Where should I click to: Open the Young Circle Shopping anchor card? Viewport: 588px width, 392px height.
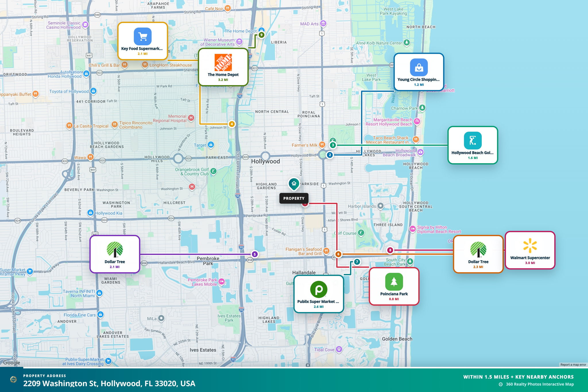click(419, 72)
